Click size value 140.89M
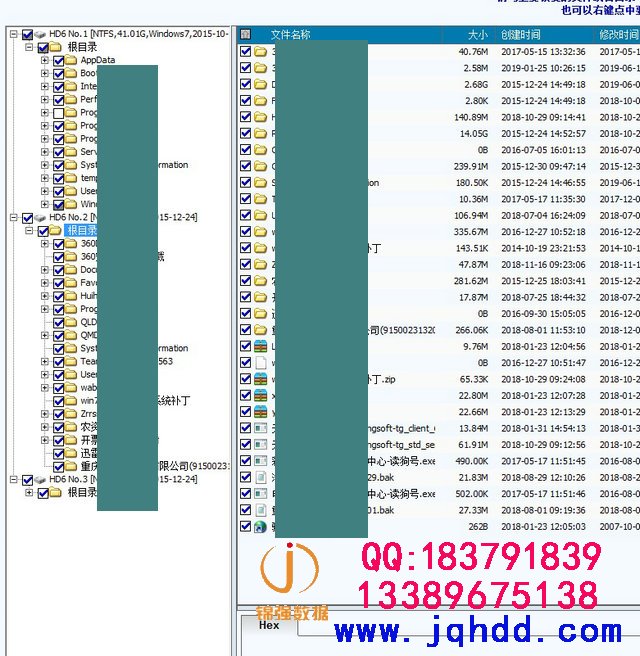Viewport: 640px width, 656px height. click(471, 117)
